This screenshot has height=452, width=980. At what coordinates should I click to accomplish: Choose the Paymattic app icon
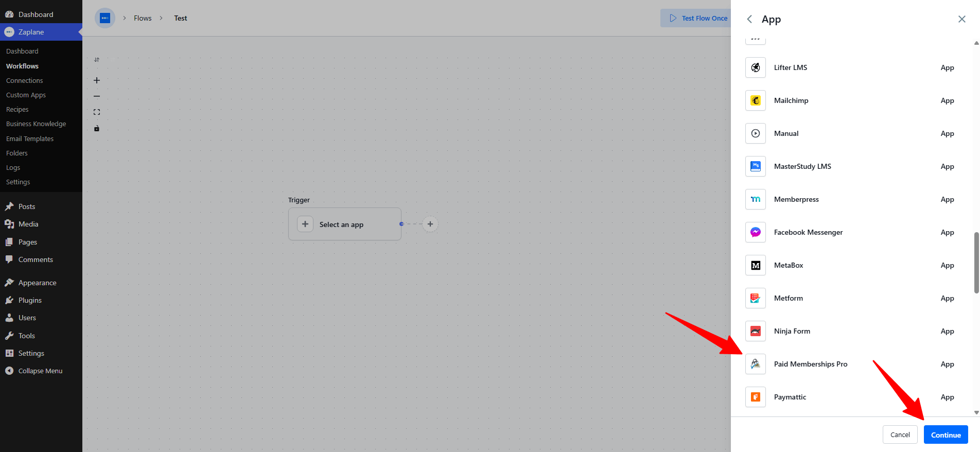coord(756,397)
